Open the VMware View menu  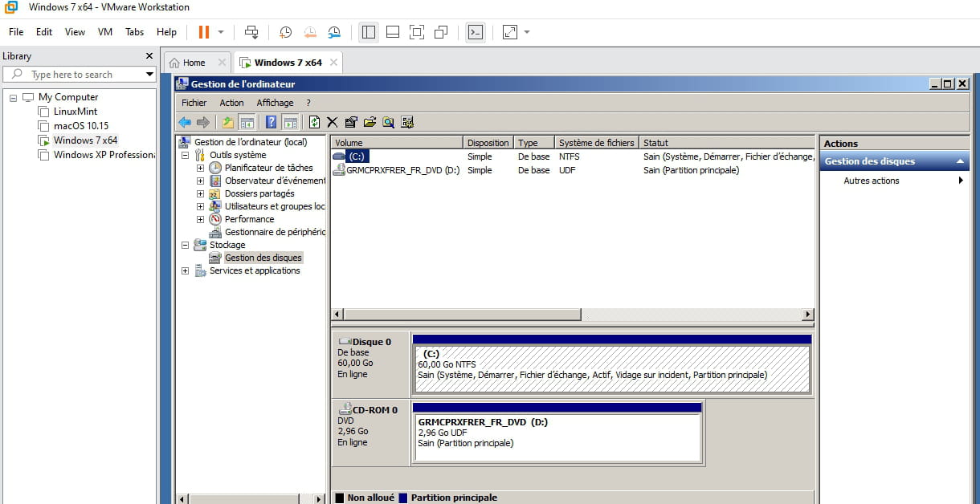[x=75, y=32]
